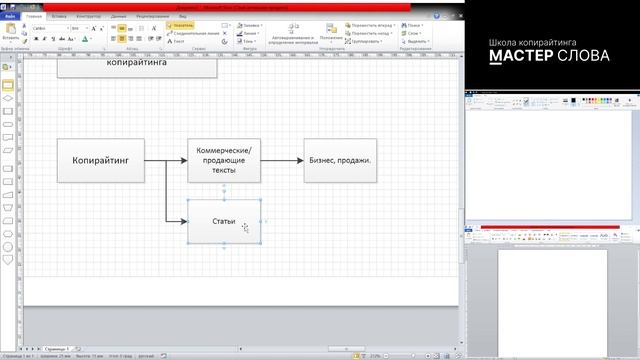Click the justify text icon
This screenshot has height=360, width=640.
[139, 39]
